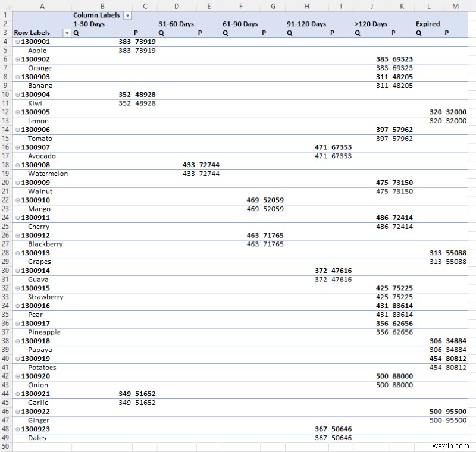Image resolution: width=476 pixels, height=452 pixels.
Task: Open the Row Labels filter dropdown
Action: point(67,33)
